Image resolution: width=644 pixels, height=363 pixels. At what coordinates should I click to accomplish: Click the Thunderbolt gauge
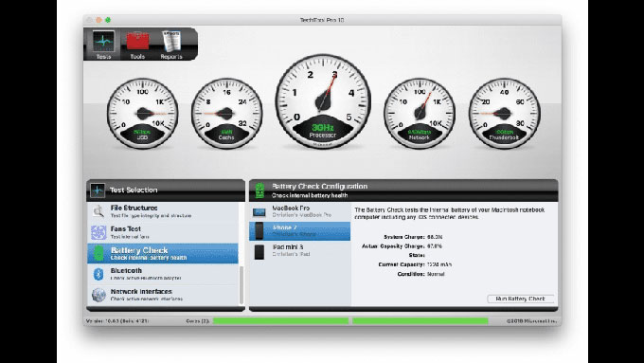(505, 113)
